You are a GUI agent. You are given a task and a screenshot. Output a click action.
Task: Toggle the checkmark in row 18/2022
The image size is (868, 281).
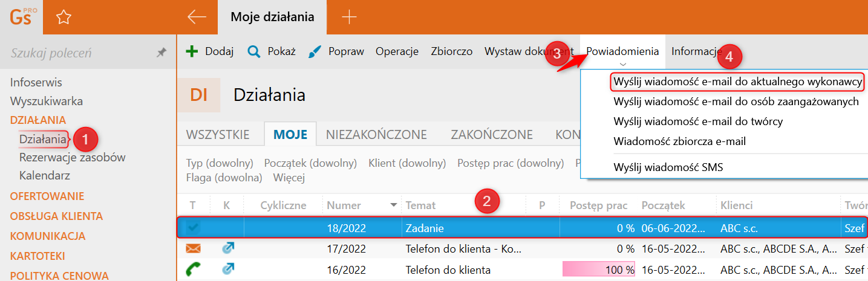coord(193,228)
